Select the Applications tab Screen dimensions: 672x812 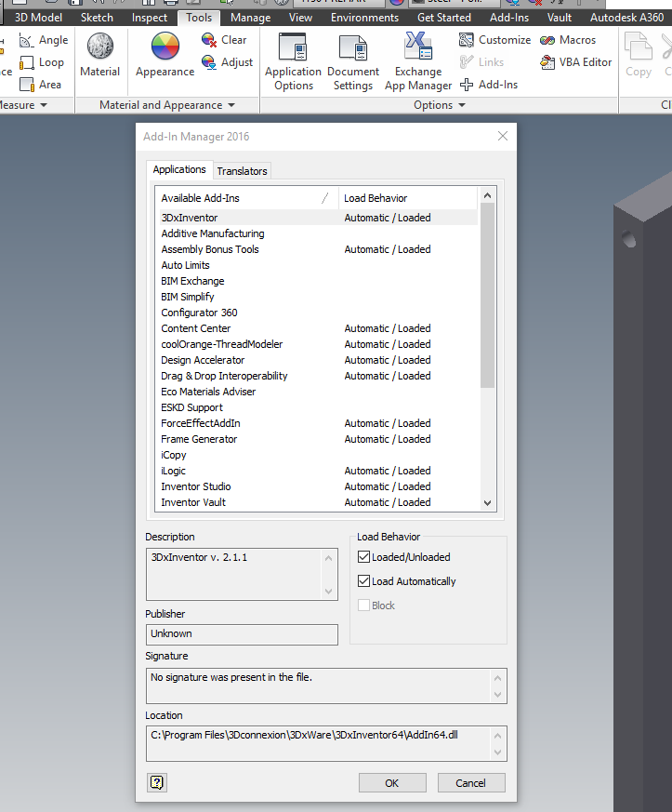tap(179, 169)
